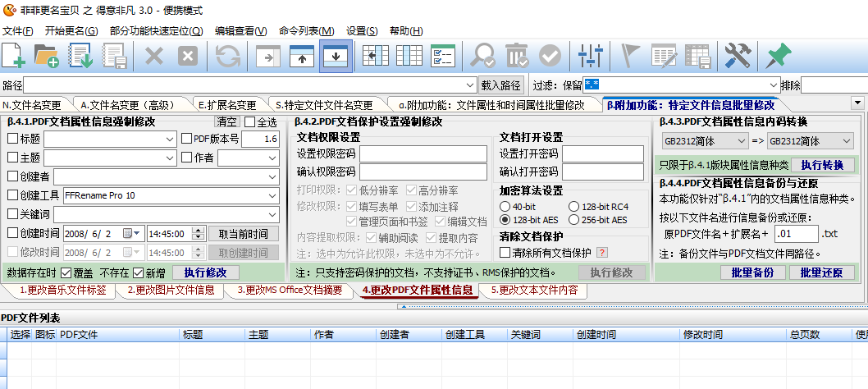Switch to the 2.更改图片文件信息 tab

[171, 291]
